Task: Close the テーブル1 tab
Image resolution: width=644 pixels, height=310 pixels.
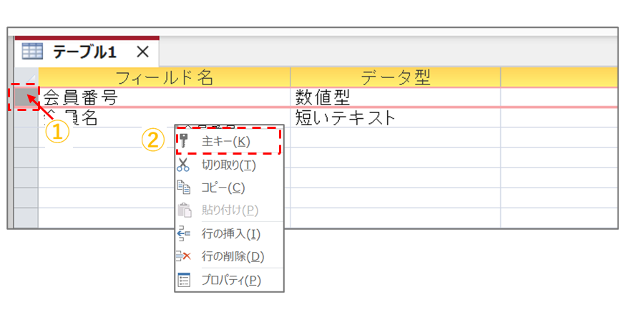Action: 142,52
